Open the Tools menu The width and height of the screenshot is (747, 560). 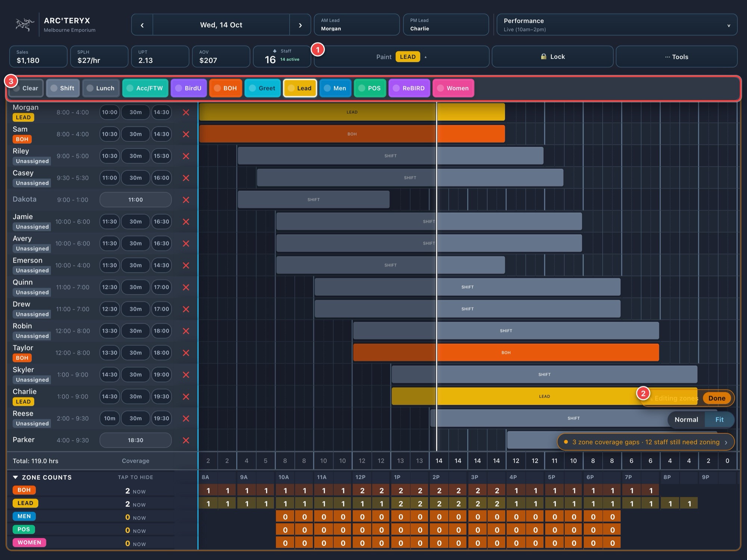(x=676, y=57)
